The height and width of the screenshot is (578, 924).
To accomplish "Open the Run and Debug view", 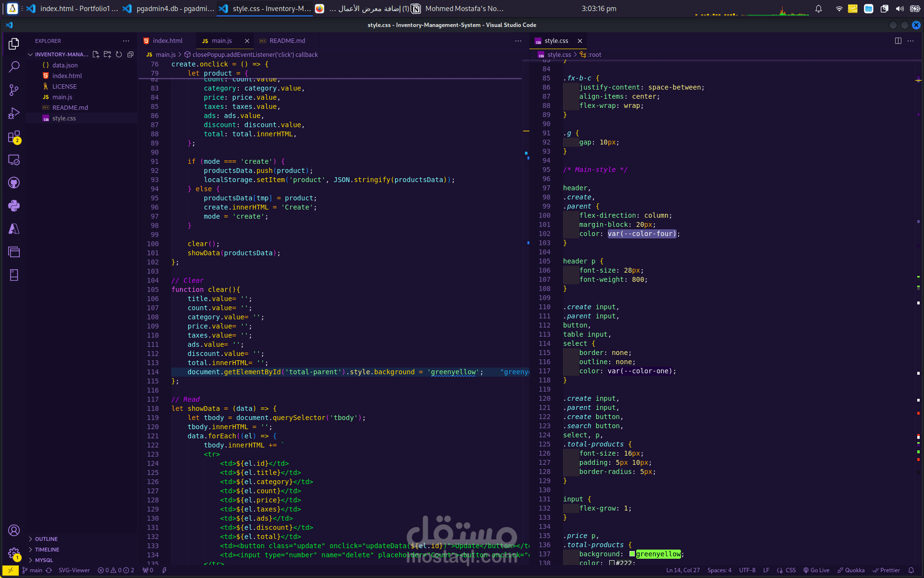I will [x=14, y=113].
